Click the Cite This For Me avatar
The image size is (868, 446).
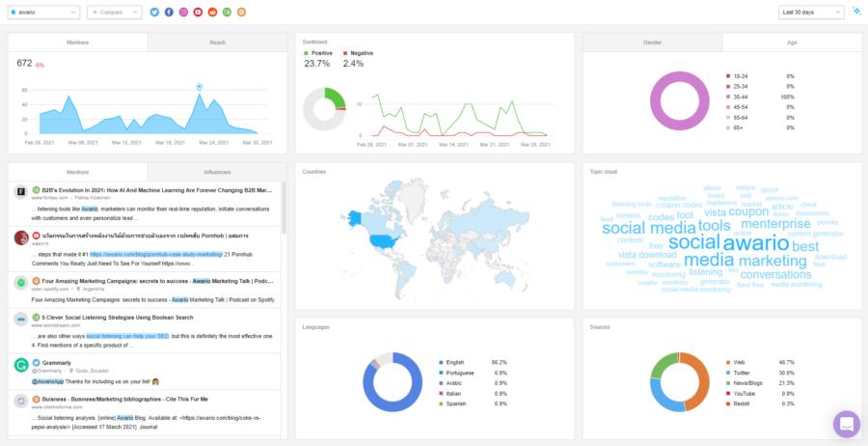click(x=21, y=401)
